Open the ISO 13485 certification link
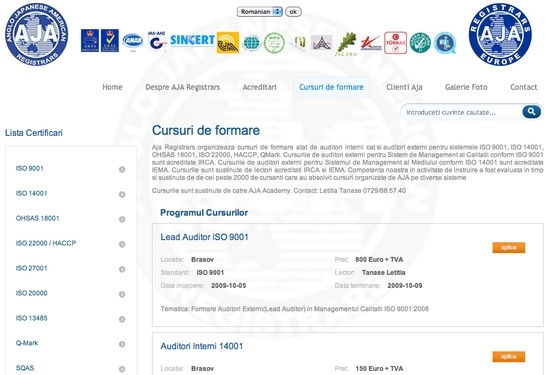The image size is (550, 375). pyautogui.click(x=31, y=318)
